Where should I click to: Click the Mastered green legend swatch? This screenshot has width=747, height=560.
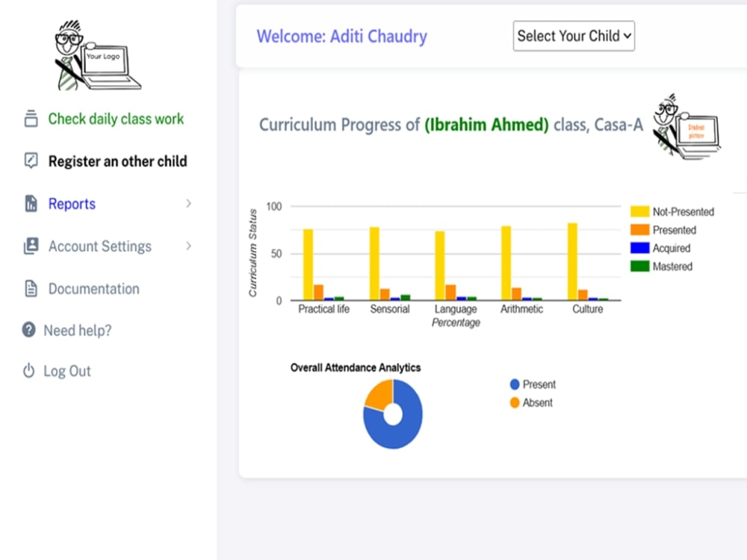(639, 266)
